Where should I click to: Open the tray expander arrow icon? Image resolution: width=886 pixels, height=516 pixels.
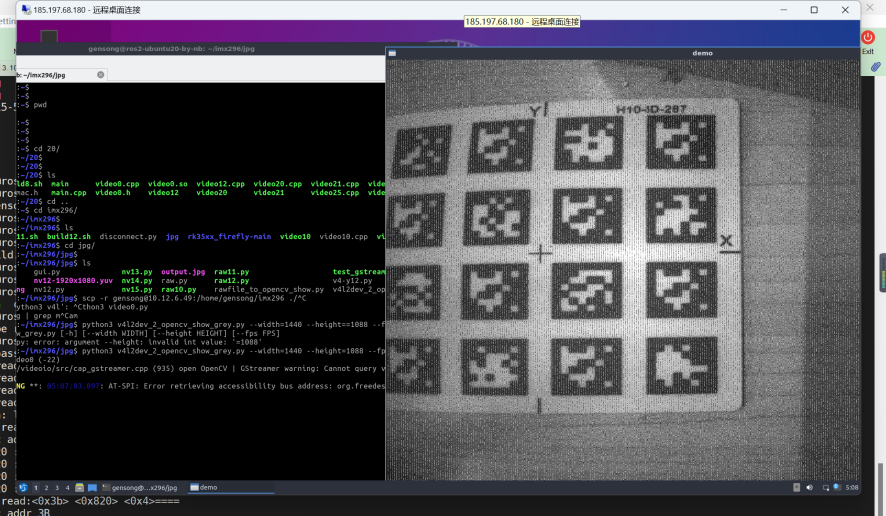[x=796, y=487]
